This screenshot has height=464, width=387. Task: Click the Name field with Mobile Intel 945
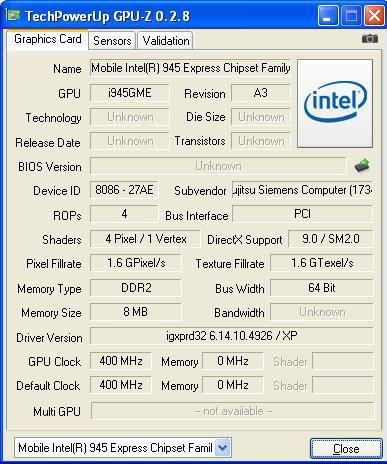[190, 68]
